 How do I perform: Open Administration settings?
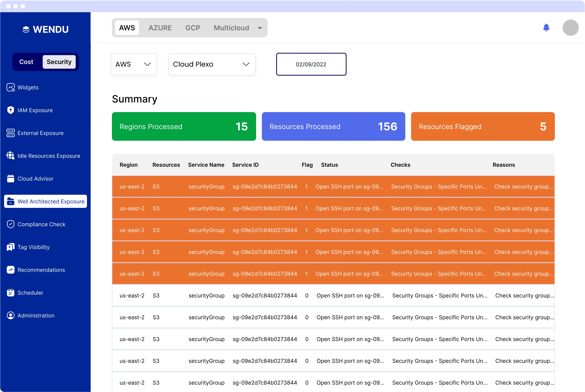[36, 315]
